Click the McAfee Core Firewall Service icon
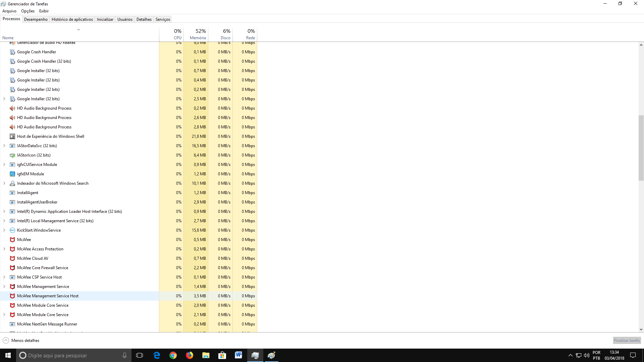The height and width of the screenshot is (362, 644). [x=12, y=268]
